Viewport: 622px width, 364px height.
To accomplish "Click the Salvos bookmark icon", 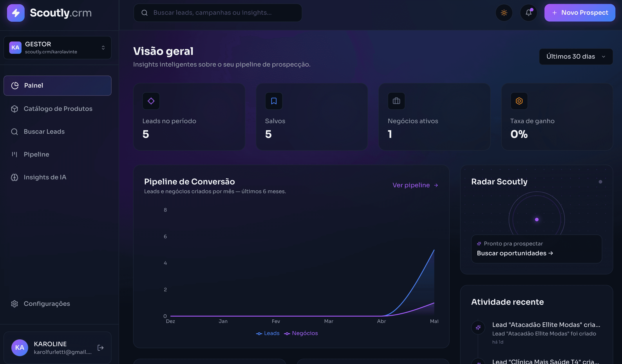I will [274, 101].
